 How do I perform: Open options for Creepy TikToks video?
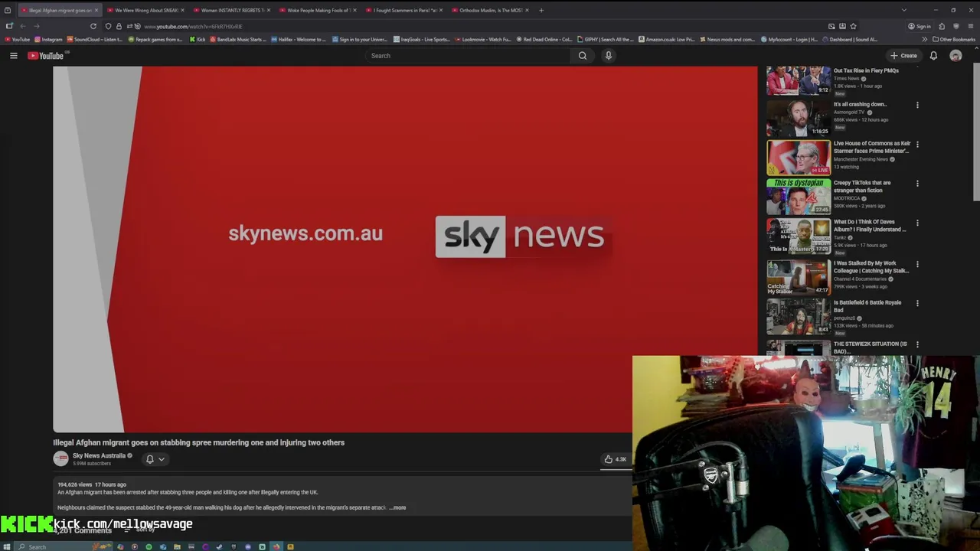[917, 184]
